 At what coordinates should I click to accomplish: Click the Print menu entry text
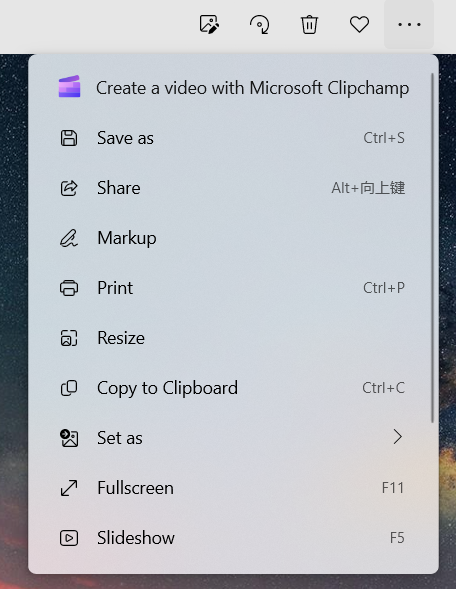[115, 288]
